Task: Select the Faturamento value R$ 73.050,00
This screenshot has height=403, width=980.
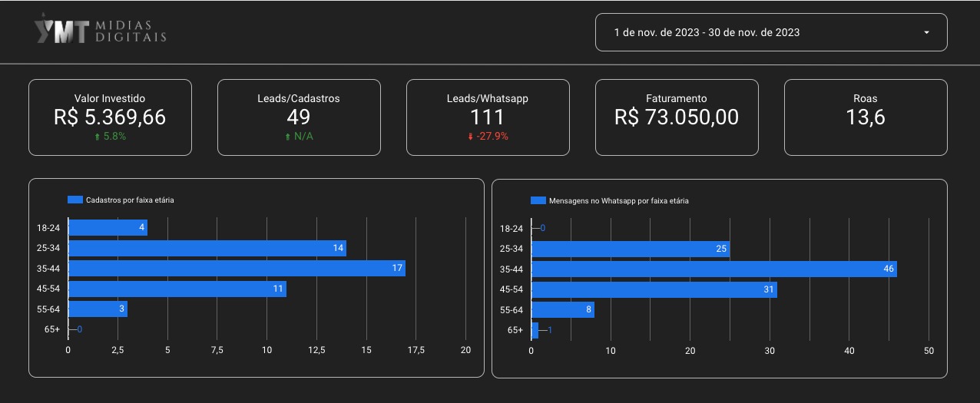Action: click(676, 117)
